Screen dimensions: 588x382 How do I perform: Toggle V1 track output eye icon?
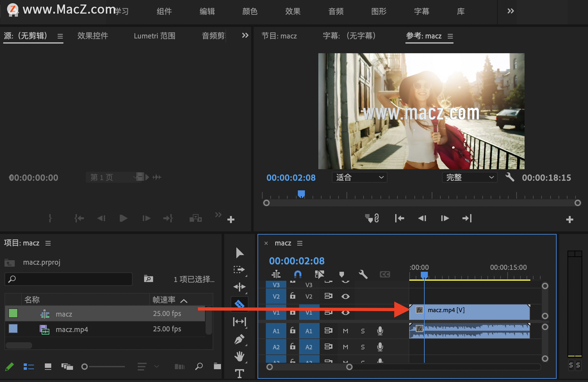tap(345, 312)
